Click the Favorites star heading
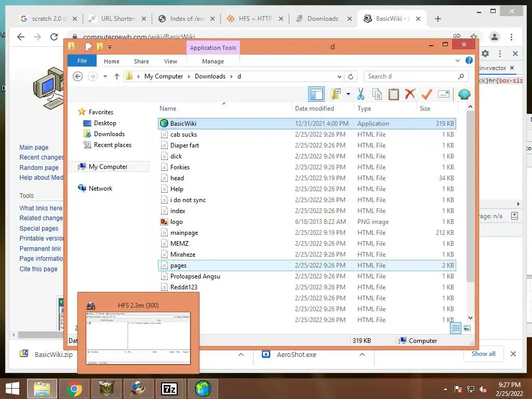Screen dimensions: 532x399 (x=101, y=112)
